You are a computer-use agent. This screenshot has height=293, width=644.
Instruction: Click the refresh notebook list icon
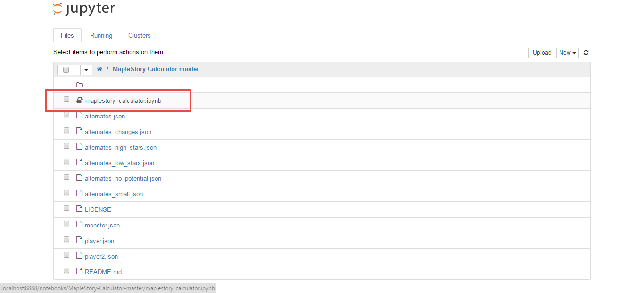[x=586, y=53]
